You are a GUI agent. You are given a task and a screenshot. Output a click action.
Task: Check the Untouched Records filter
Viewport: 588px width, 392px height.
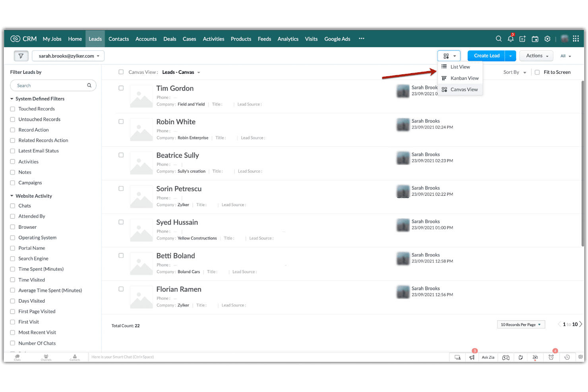coord(13,119)
